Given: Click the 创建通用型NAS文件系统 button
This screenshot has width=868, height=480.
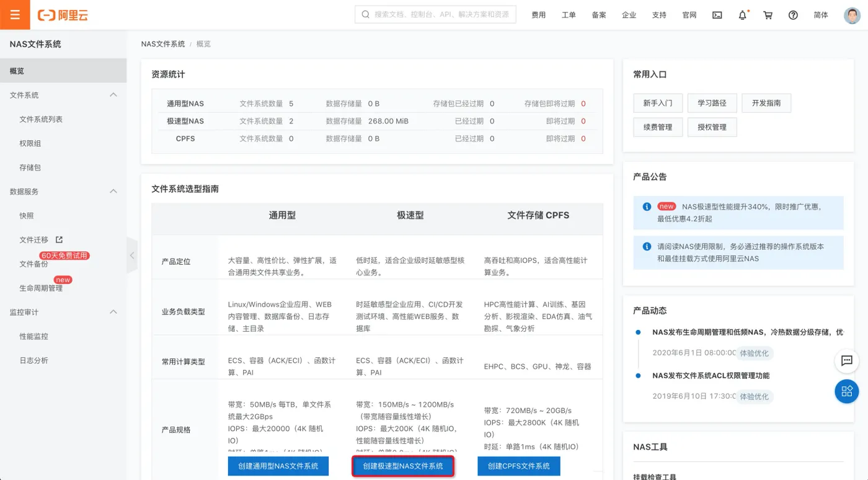Looking at the screenshot, I should pos(278,466).
